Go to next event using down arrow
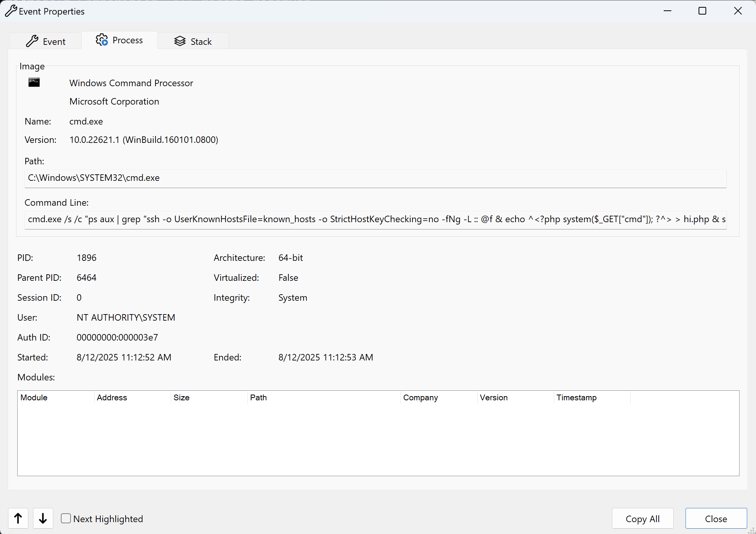The height and width of the screenshot is (534, 756). pyautogui.click(x=43, y=518)
